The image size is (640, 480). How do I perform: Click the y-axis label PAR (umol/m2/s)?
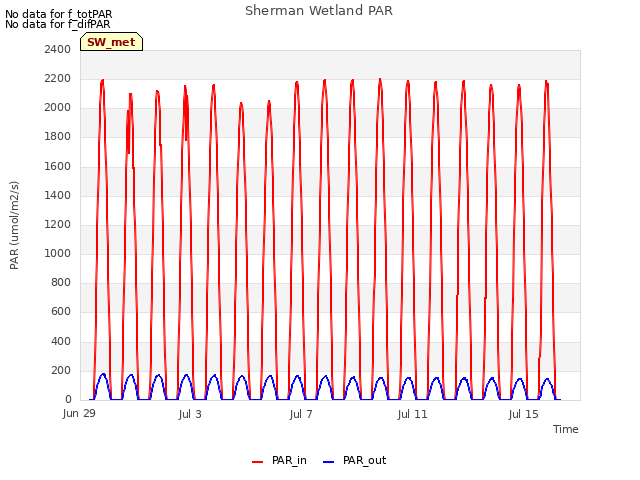pos(14,225)
